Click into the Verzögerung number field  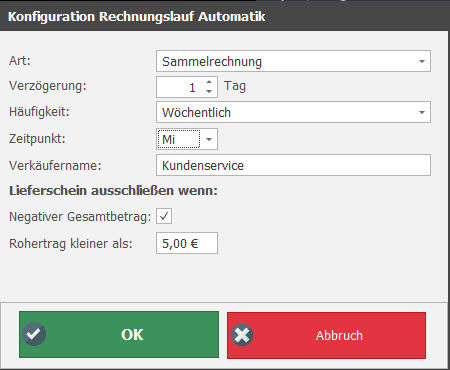coord(180,87)
